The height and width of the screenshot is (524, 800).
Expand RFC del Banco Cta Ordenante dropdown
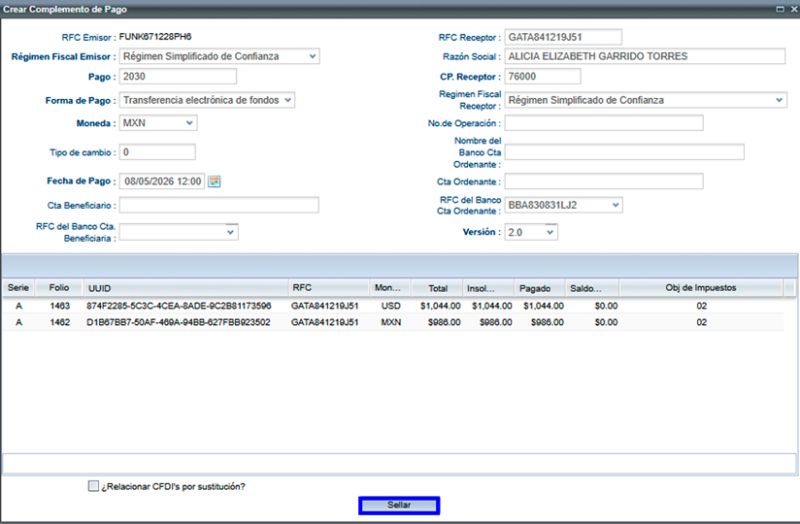(x=616, y=205)
